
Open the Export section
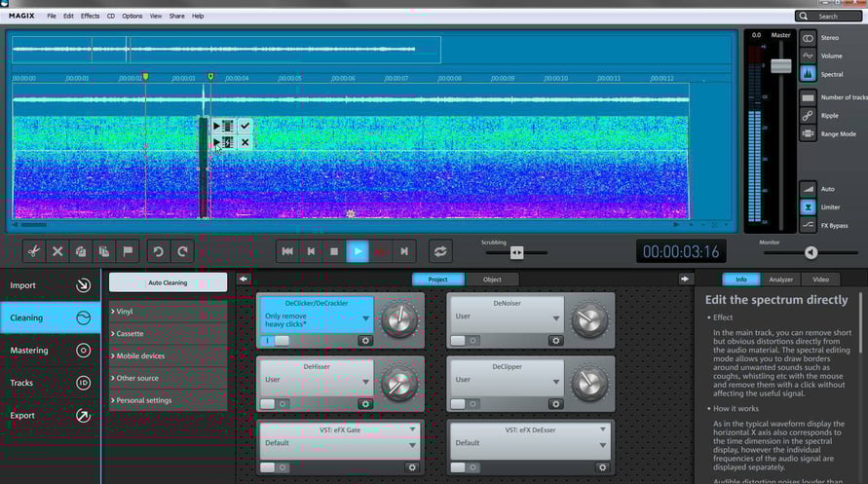51,416
